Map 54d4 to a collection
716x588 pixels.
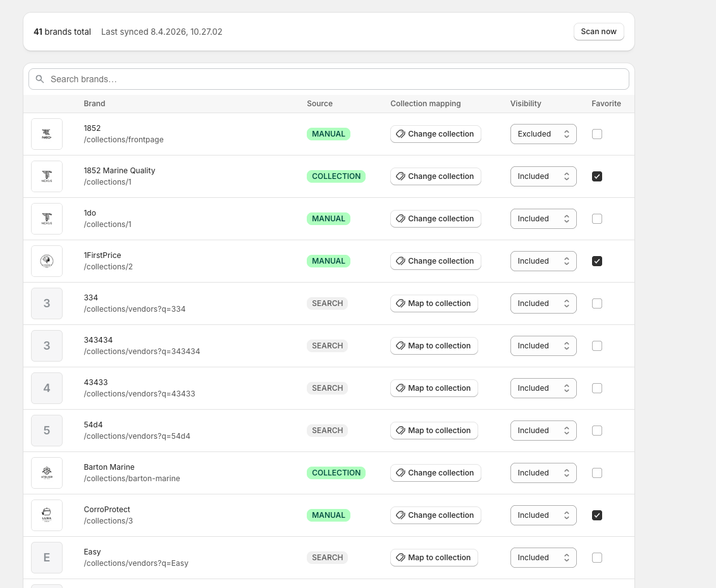tap(434, 431)
